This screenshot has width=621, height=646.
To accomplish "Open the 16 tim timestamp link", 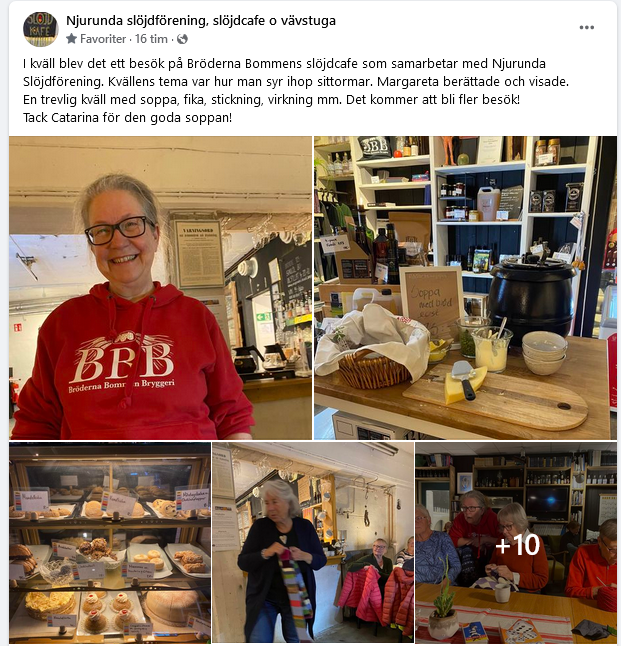I will (x=151, y=39).
